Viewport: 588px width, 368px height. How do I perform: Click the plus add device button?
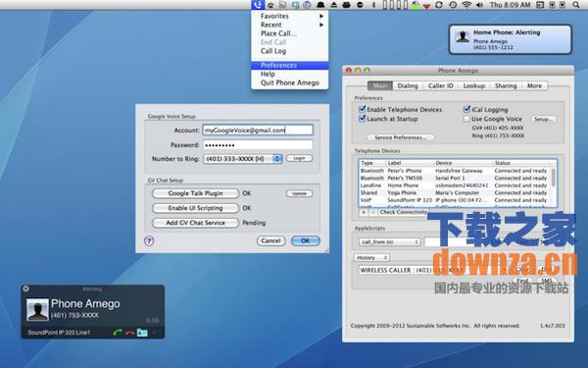tap(364, 212)
